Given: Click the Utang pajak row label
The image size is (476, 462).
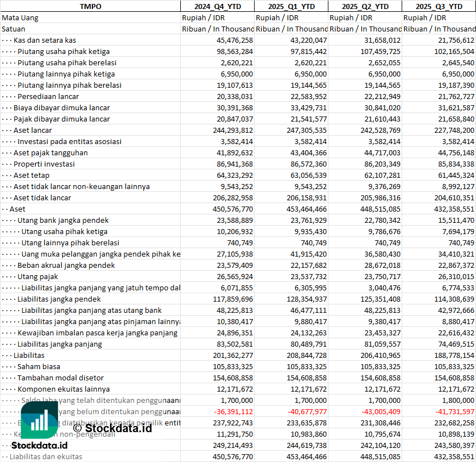Looking at the screenshot, I should [37, 277].
